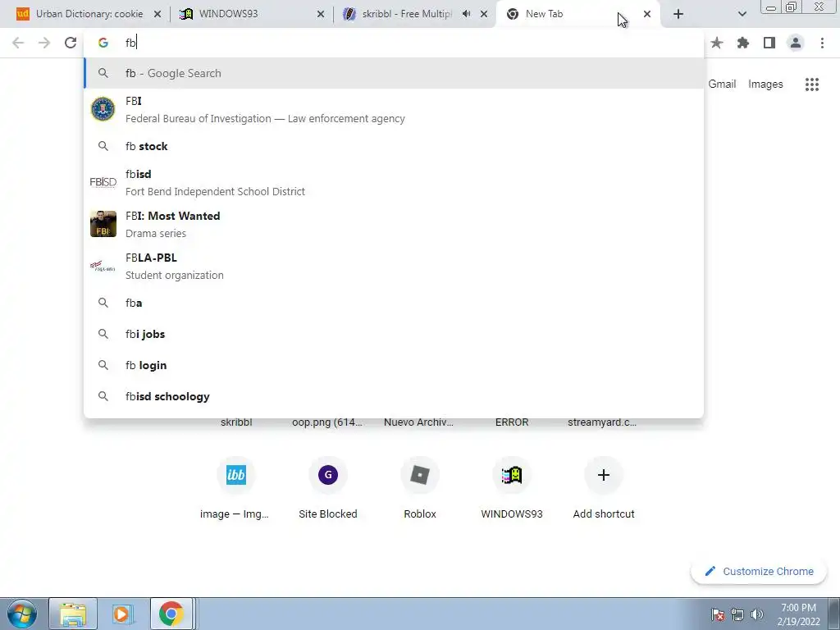Click the FBISD logo suggestion icon
The width and height of the screenshot is (840, 630).
click(103, 182)
